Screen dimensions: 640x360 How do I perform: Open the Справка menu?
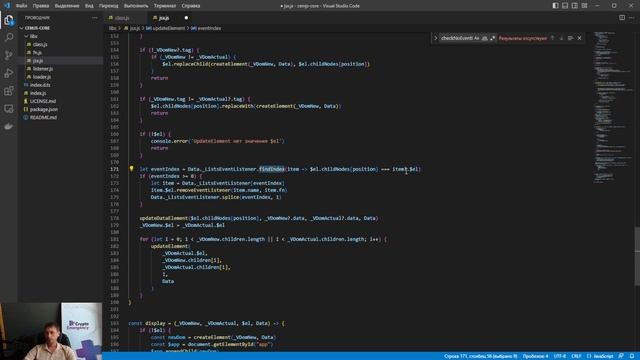191,6
